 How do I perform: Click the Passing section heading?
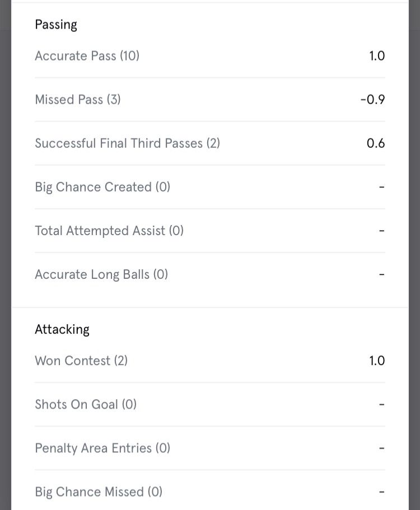tap(56, 25)
